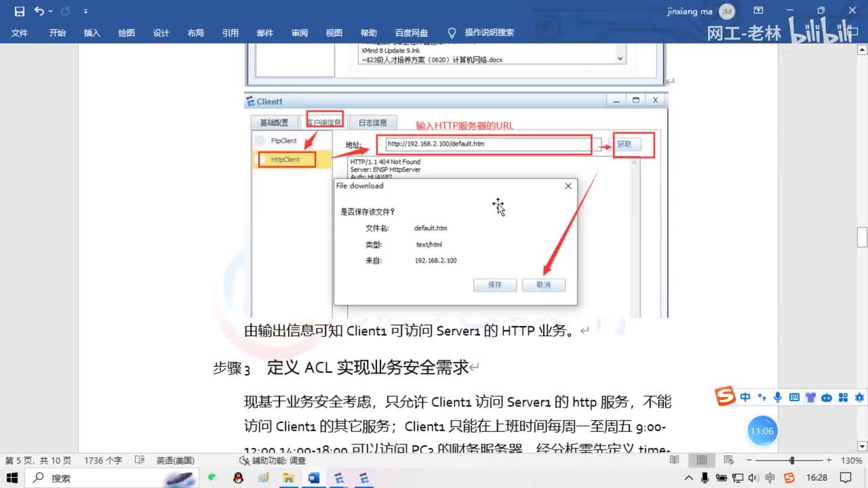Click the Sogou S icon in system tray

[789, 478]
